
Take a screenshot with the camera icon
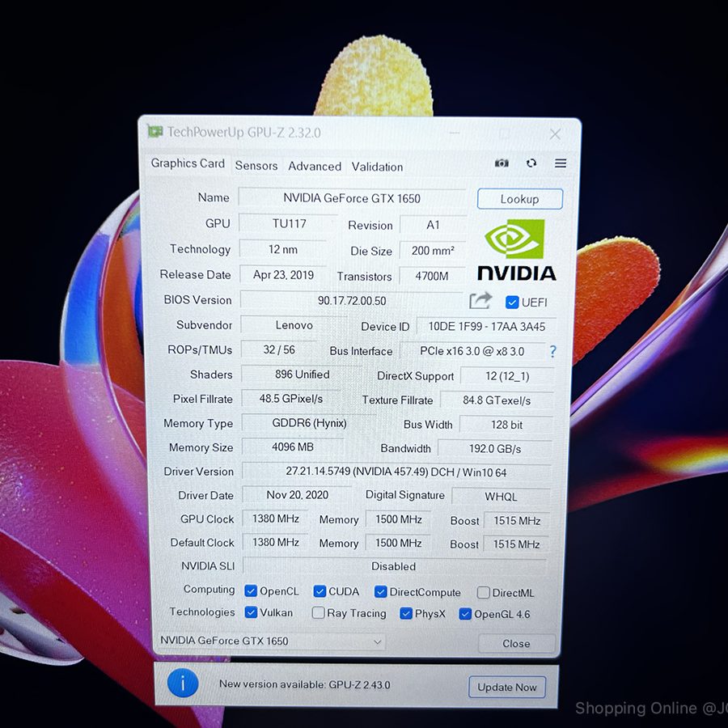pos(502,163)
